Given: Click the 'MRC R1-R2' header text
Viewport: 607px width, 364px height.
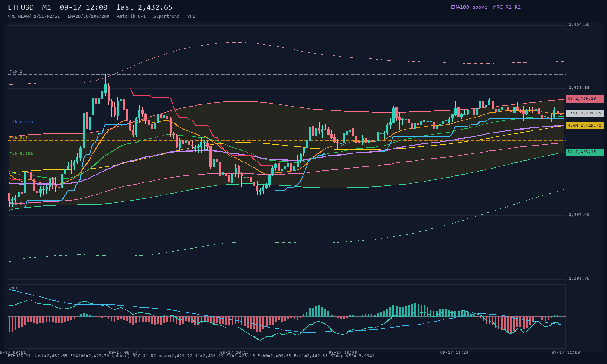Looking at the screenshot, I should pos(507,7).
